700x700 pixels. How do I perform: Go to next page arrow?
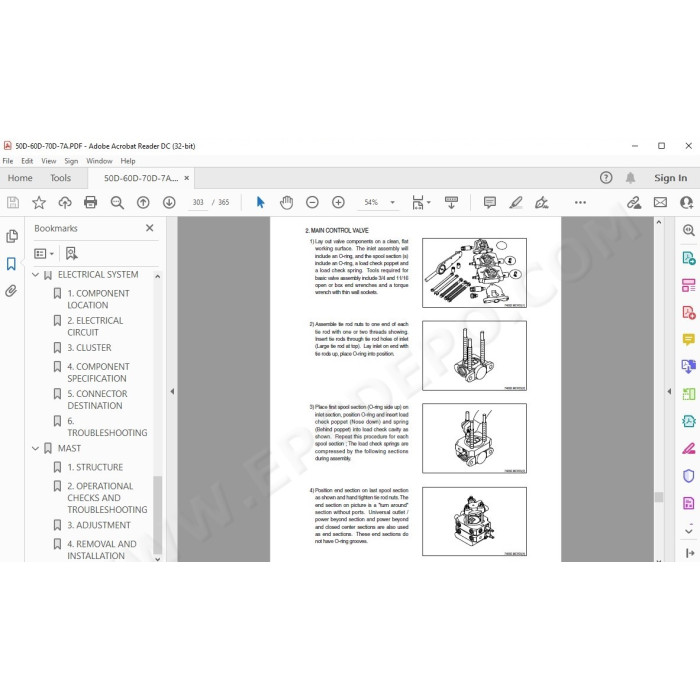(169, 203)
